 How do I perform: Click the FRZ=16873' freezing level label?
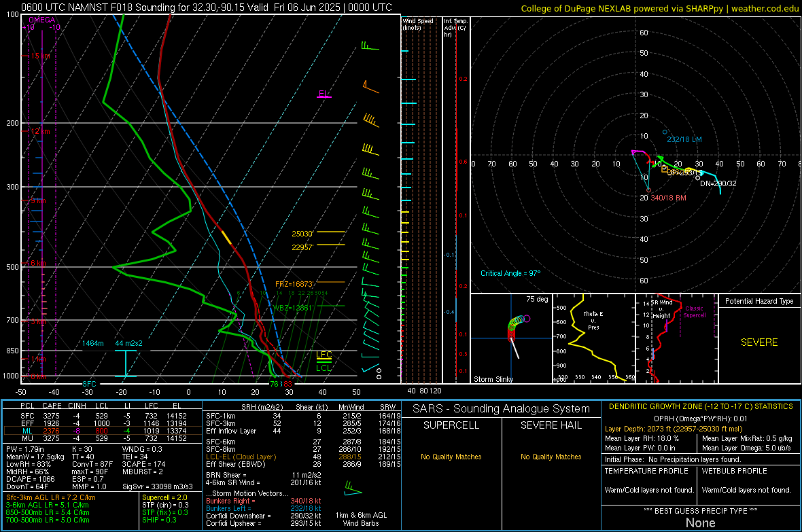pyautogui.click(x=294, y=284)
